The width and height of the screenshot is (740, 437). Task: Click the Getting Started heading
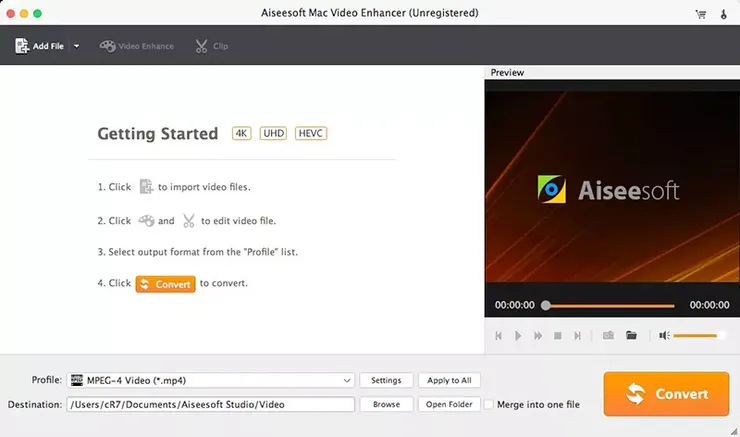(158, 134)
